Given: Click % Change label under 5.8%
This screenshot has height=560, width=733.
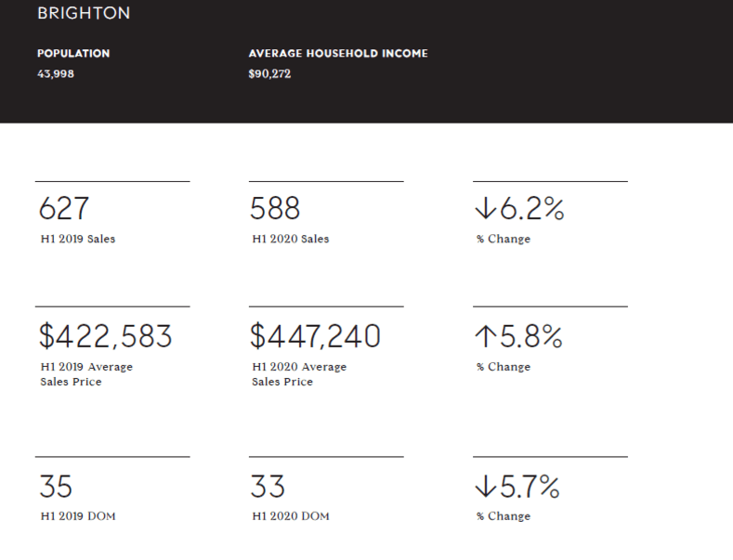Looking at the screenshot, I should tap(504, 367).
